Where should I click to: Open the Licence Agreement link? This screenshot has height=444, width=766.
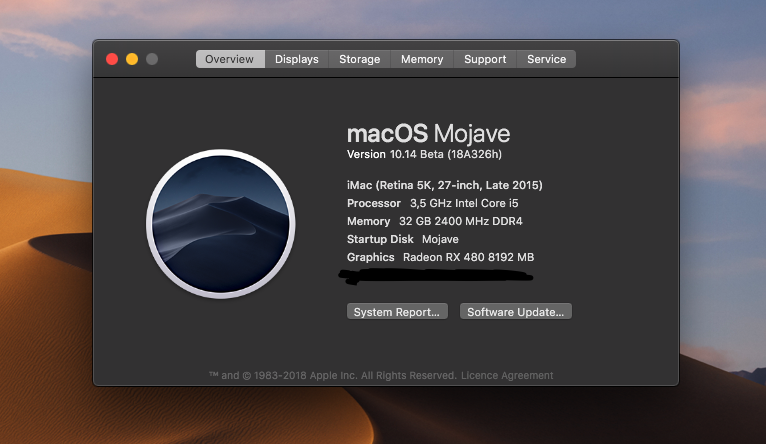(507, 375)
